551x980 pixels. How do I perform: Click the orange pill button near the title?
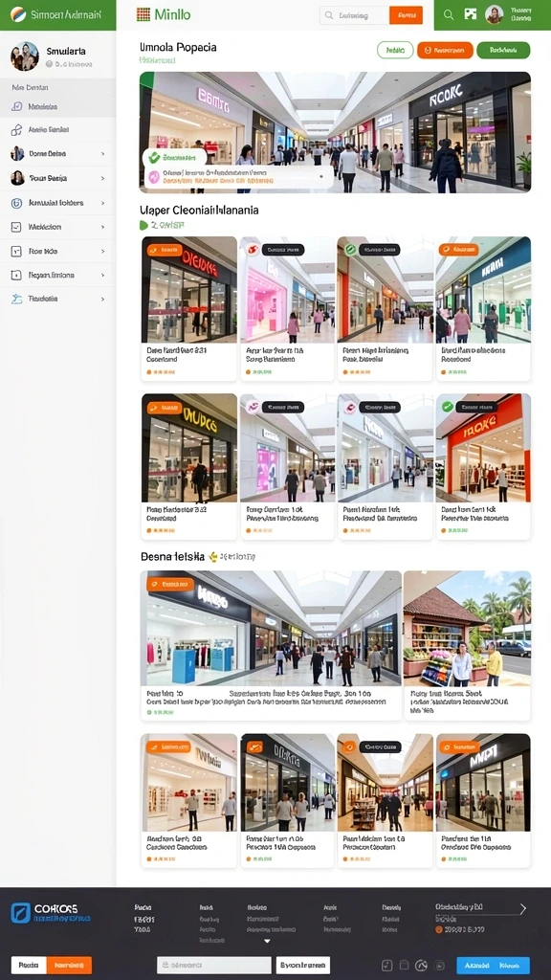[x=445, y=50]
